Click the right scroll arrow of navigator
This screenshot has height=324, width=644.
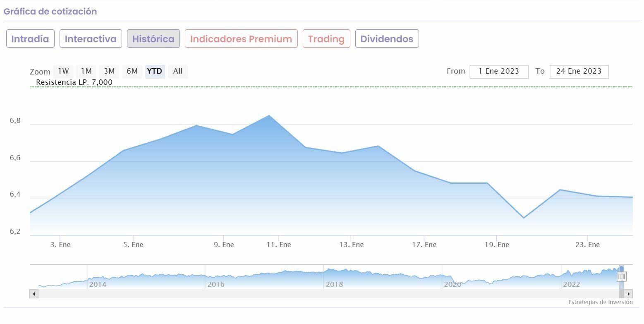pyautogui.click(x=628, y=294)
